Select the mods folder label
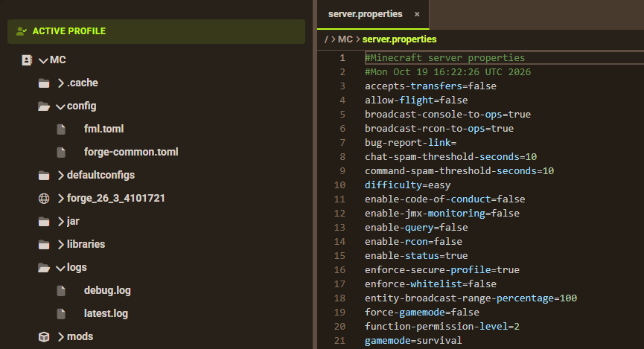This screenshot has height=349, width=644. coord(80,336)
